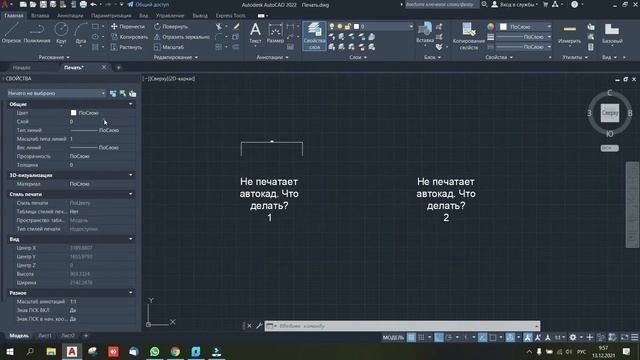Select the Размер dimension tool
This screenshot has width=640, height=360.
coord(275,33)
